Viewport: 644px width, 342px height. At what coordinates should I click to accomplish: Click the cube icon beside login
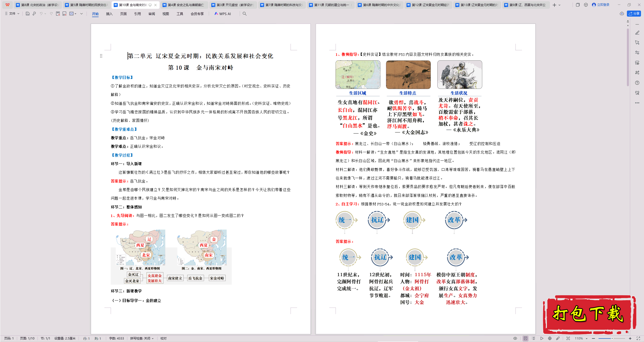tap(586, 5)
